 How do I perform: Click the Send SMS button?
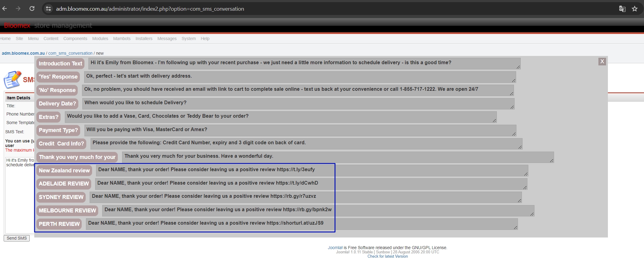(17, 238)
